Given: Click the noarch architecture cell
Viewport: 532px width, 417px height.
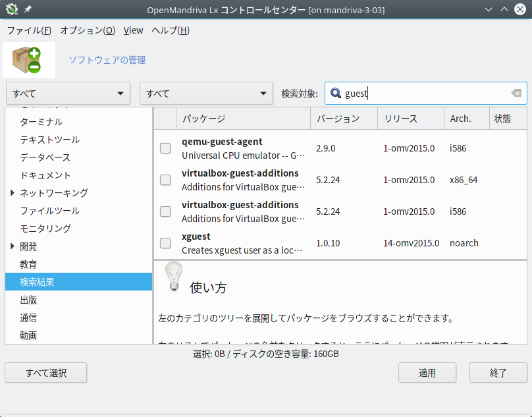Looking at the screenshot, I should click(x=464, y=243).
